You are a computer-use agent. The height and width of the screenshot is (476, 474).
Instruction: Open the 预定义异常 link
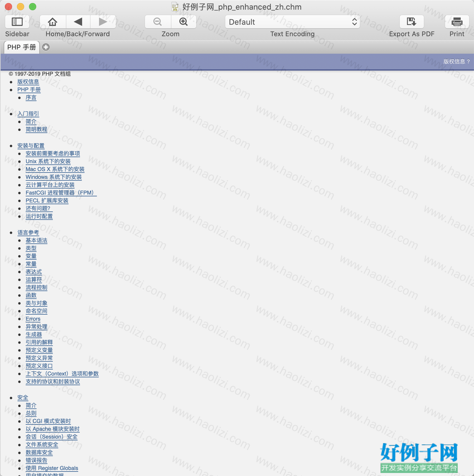(39, 358)
